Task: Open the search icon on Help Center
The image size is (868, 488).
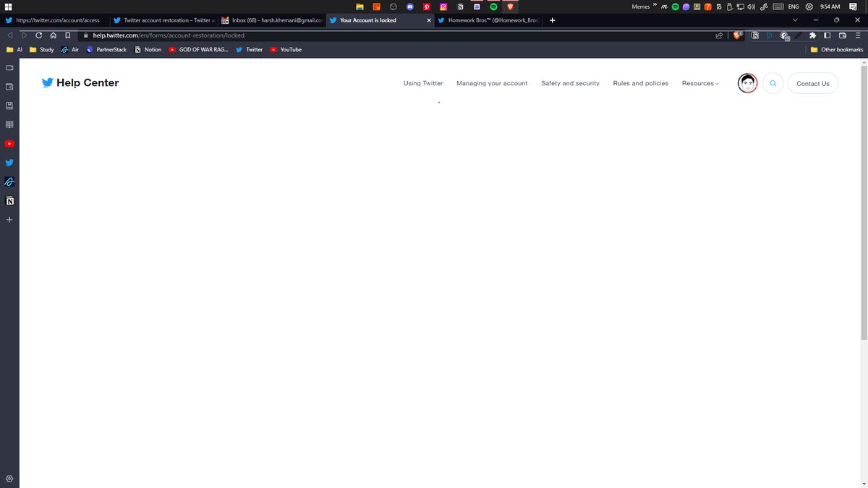Action: (x=773, y=83)
